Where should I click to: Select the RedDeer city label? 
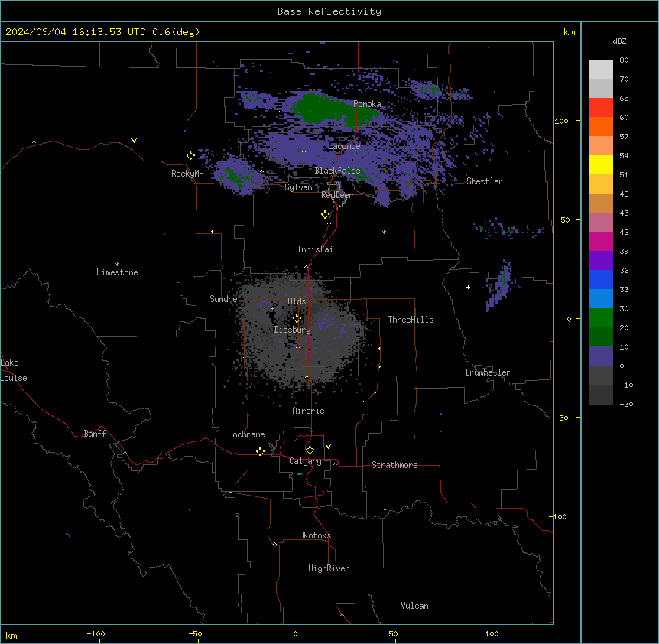[x=336, y=195]
